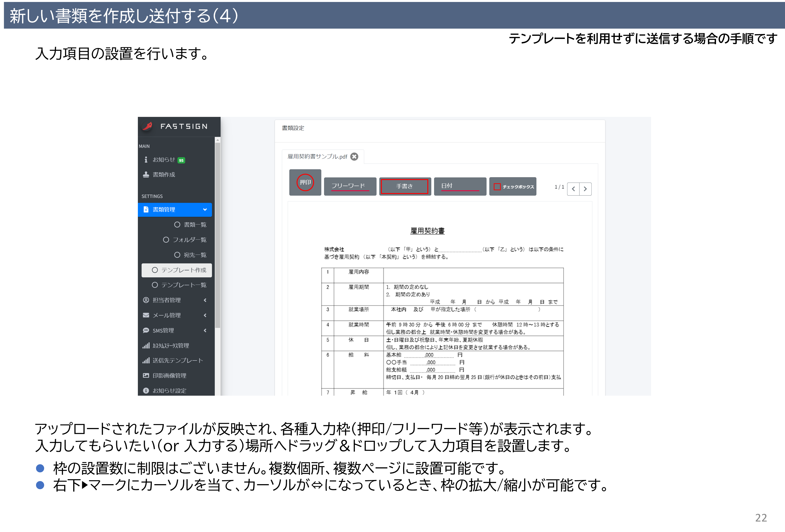Open 印影画像管理 image icon item

146,376
